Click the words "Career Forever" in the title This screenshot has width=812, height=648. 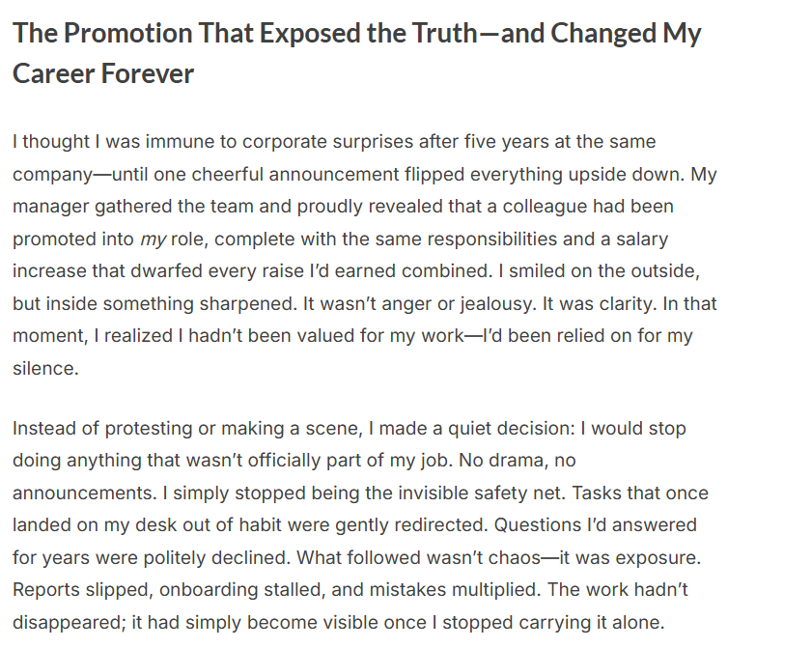[x=103, y=73]
